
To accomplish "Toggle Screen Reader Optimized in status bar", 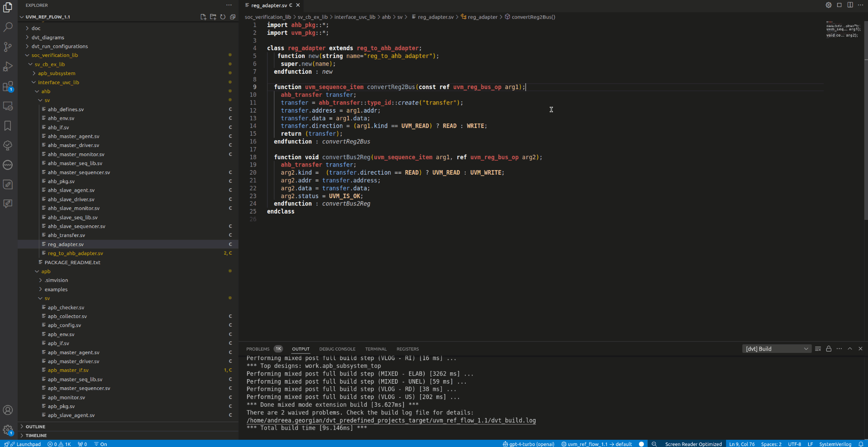I will coord(693,444).
